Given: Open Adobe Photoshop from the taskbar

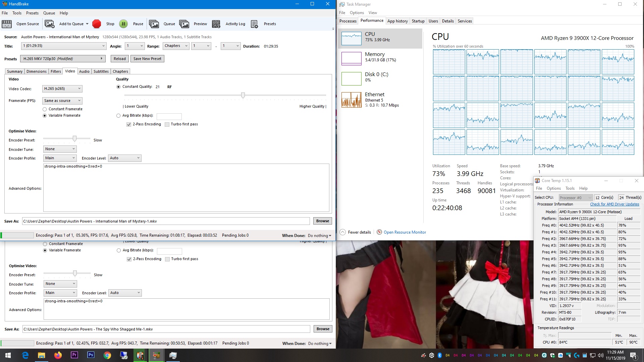Looking at the screenshot, I should tap(91, 355).
